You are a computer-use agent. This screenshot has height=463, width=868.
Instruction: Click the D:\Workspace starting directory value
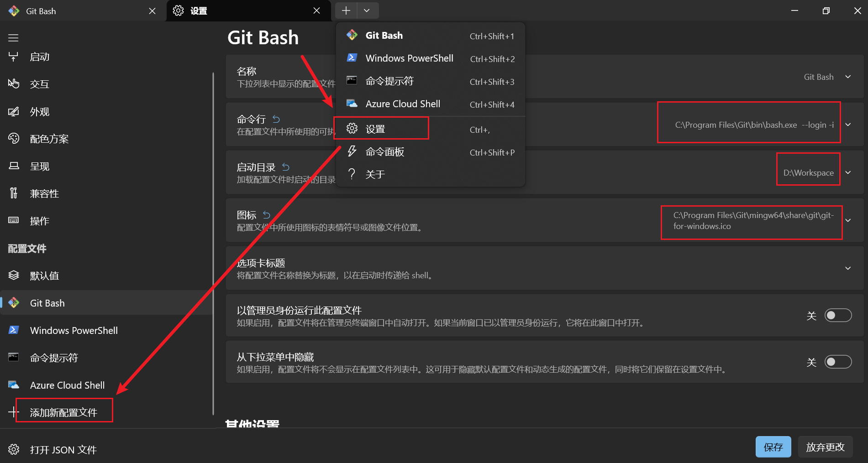809,173
